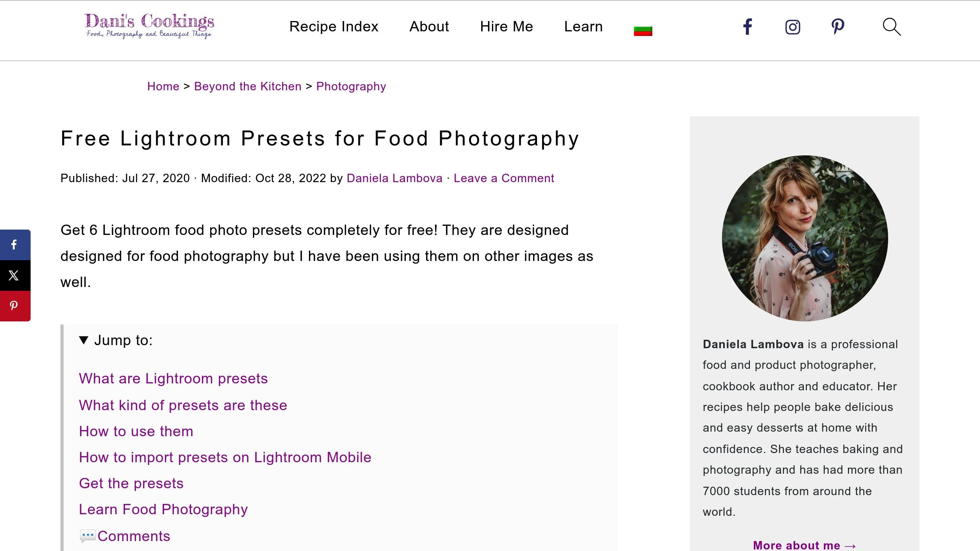
Task: Open Beyond the Kitchen breadcrumb
Action: pos(248,86)
